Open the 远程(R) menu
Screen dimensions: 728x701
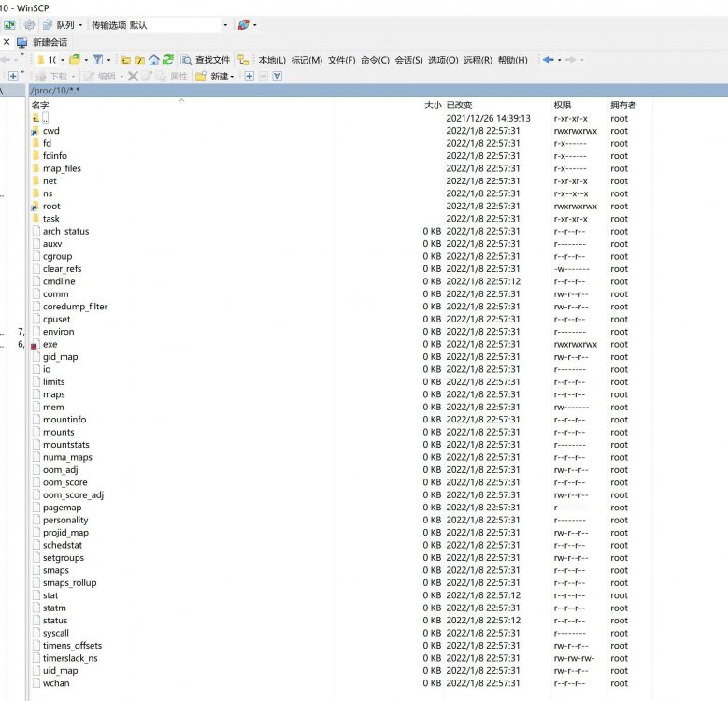pos(478,61)
